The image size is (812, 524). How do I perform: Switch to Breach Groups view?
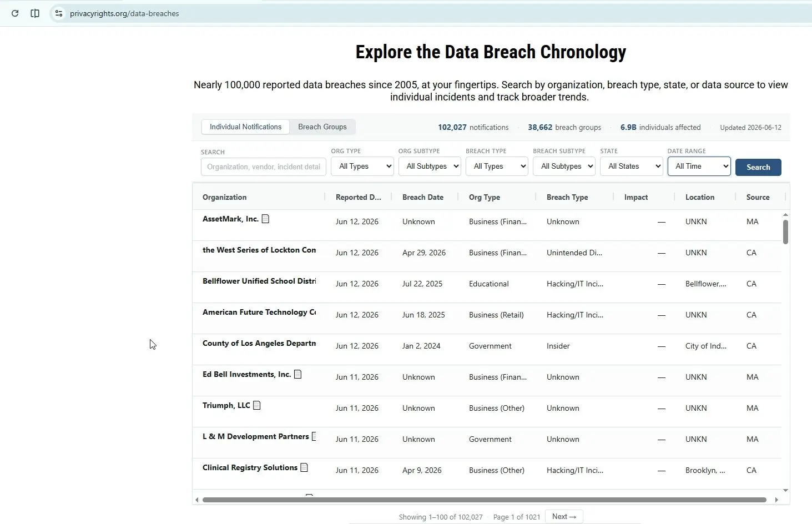pyautogui.click(x=322, y=127)
